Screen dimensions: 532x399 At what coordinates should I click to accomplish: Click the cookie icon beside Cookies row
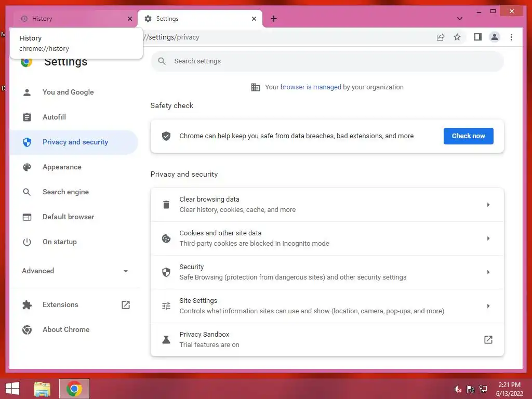click(x=166, y=238)
